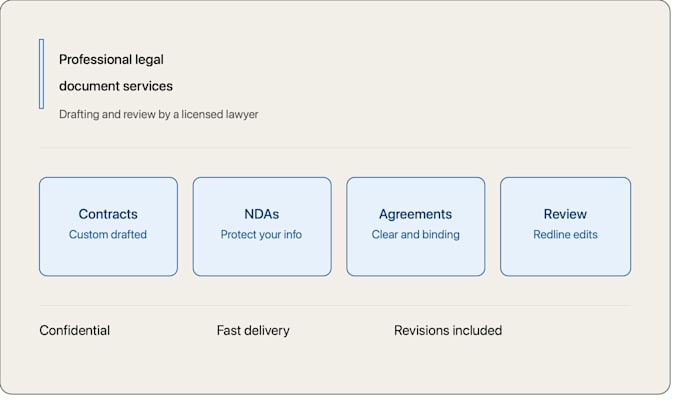The image size is (680, 404).
Task: Click the 'Review' card title text
Action: (x=565, y=214)
